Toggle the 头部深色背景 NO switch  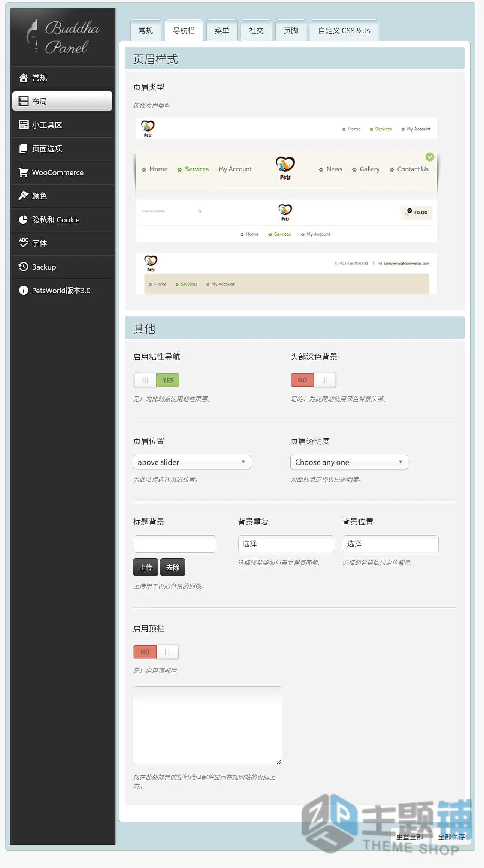(314, 380)
